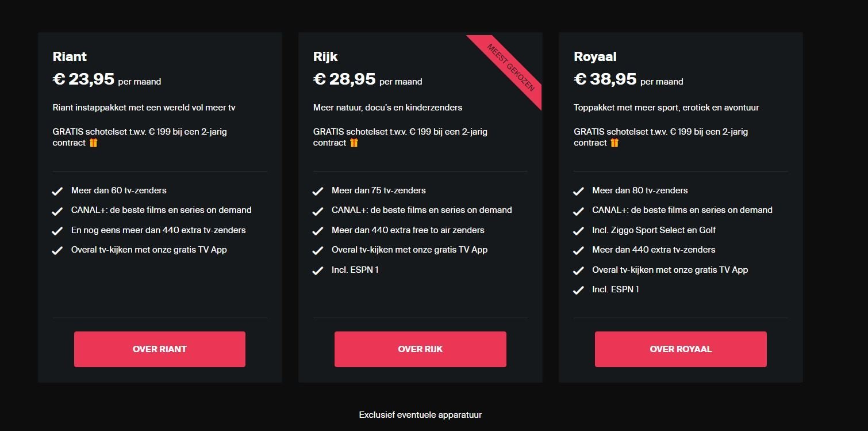868x431 pixels.
Task: Click checkmark next to Incl. Ziggo Sport Select
Action: coord(578,231)
